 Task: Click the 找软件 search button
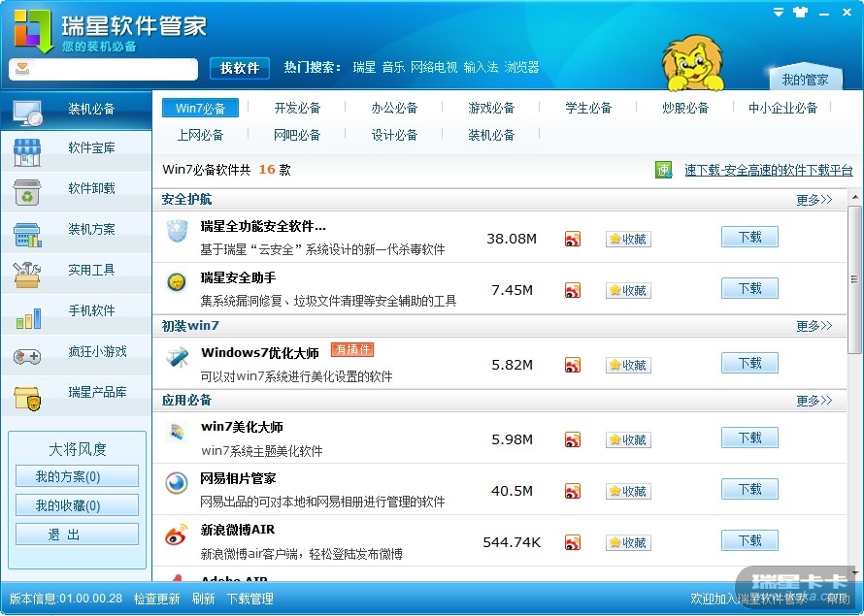point(240,68)
